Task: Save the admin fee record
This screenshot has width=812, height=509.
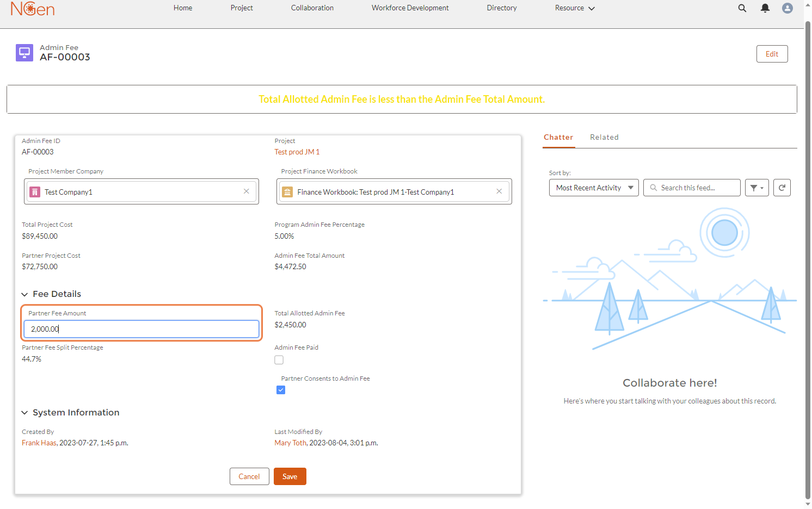Action: tap(290, 476)
